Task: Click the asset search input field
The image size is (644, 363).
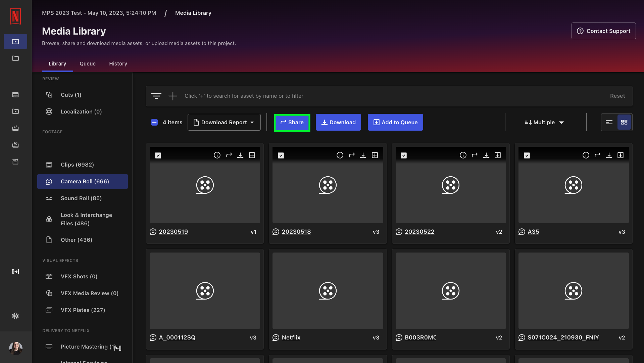Action: pos(389,96)
